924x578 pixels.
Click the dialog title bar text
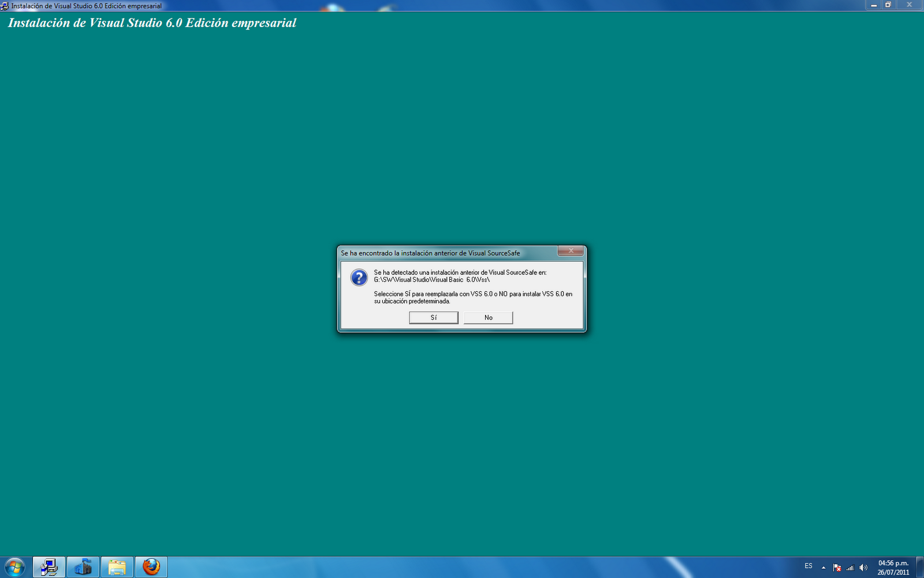[x=429, y=253]
